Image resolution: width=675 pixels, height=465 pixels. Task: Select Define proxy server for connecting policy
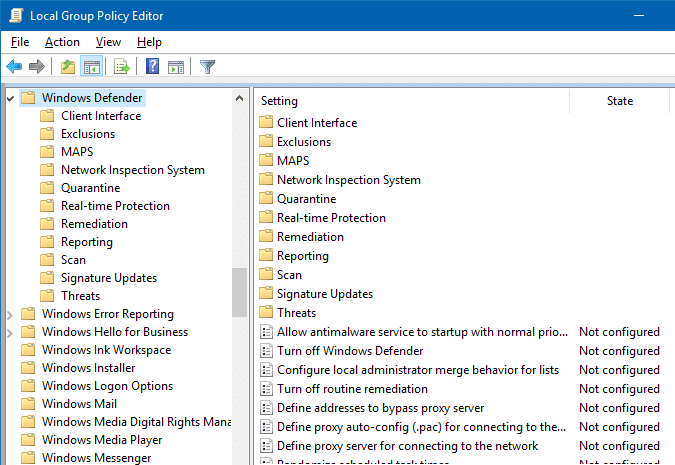pyautogui.click(x=407, y=446)
